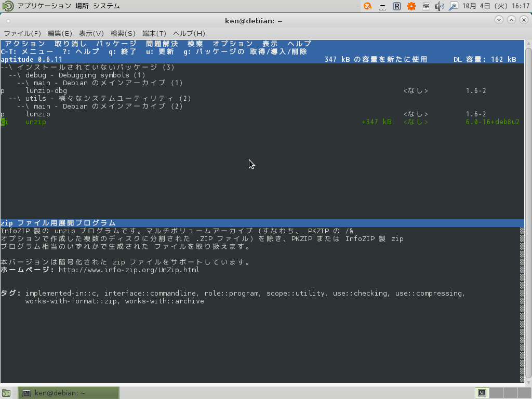Click the orange gear tray icon
The width and height of the screenshot is (532, 399).
click(x=411, y=6)
